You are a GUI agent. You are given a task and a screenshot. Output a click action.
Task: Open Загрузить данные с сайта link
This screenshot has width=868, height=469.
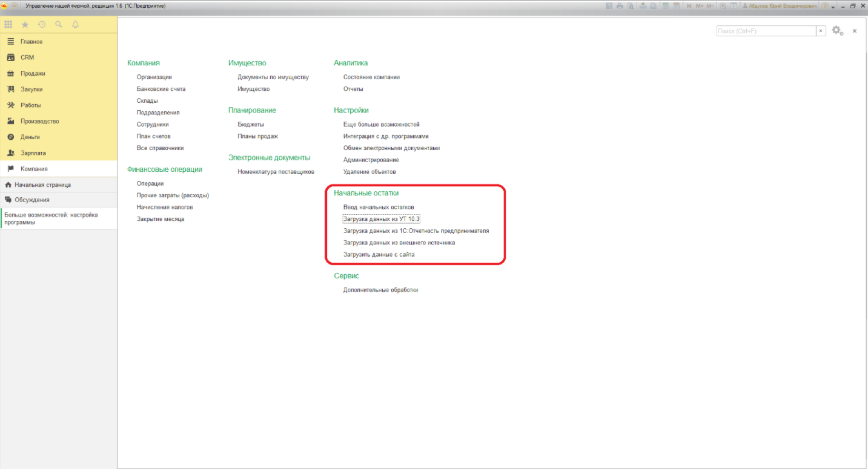pyautogui.click(x=379, y=255)
